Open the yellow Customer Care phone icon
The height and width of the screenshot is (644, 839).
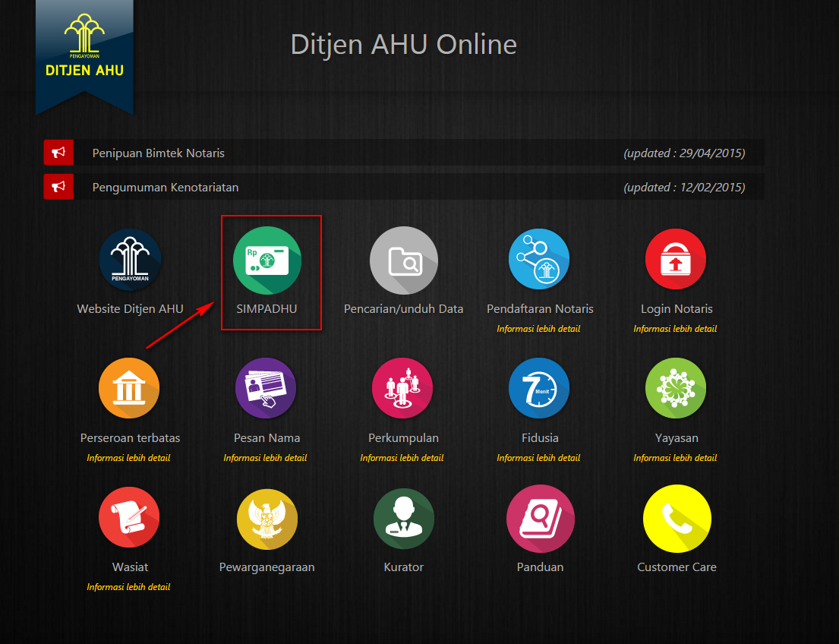(677, 519)
